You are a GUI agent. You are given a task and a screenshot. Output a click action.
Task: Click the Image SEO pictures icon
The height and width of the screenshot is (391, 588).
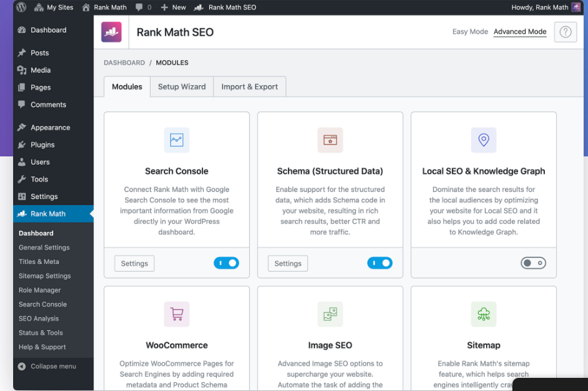pos(330,314)
